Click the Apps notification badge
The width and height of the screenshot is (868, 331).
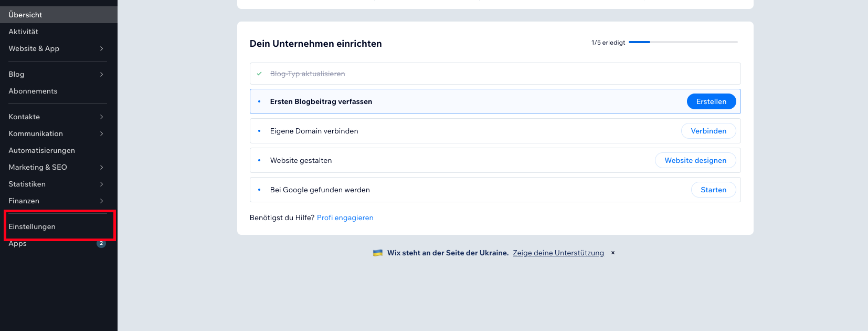tap(101, 243)
